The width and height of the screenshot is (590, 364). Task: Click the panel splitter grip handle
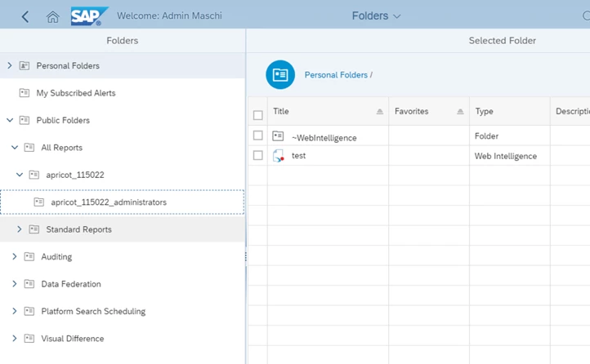tap(246, 256)
